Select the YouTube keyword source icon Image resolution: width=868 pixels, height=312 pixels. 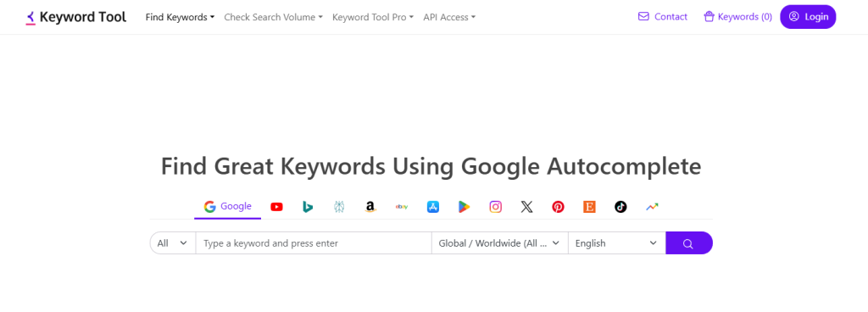coord(276,207)
